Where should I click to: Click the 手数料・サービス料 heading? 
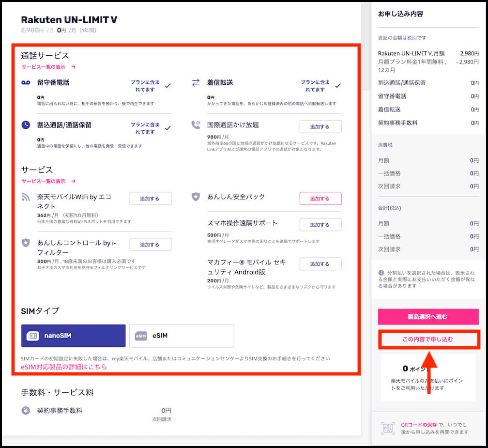coord(57,393)
